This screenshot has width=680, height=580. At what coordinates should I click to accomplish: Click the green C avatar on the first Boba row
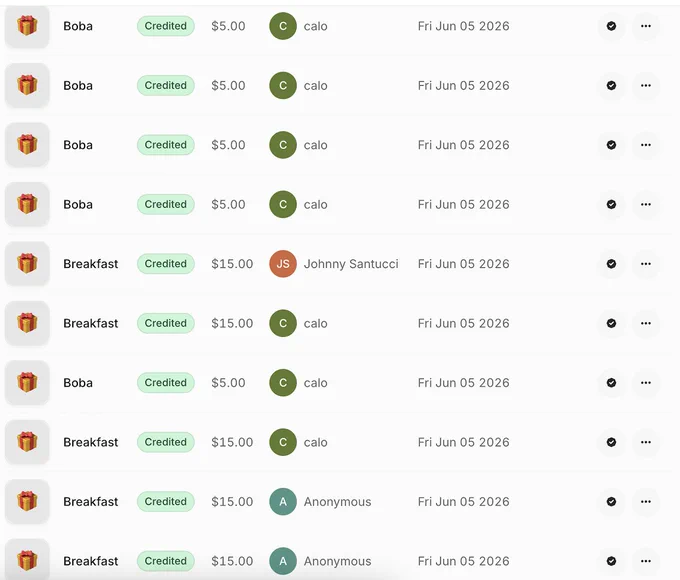[283, 26]
